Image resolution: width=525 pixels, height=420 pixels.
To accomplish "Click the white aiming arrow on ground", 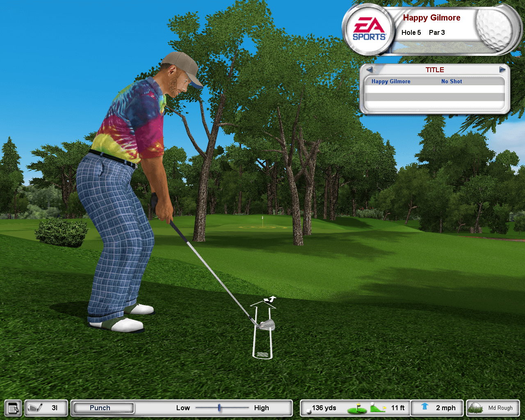I will point(262,330).
